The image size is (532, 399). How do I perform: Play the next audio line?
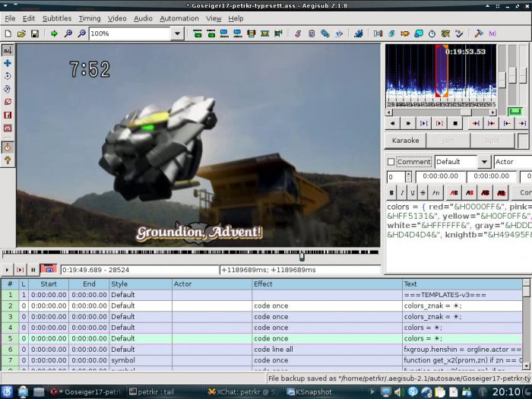[408, 123]
